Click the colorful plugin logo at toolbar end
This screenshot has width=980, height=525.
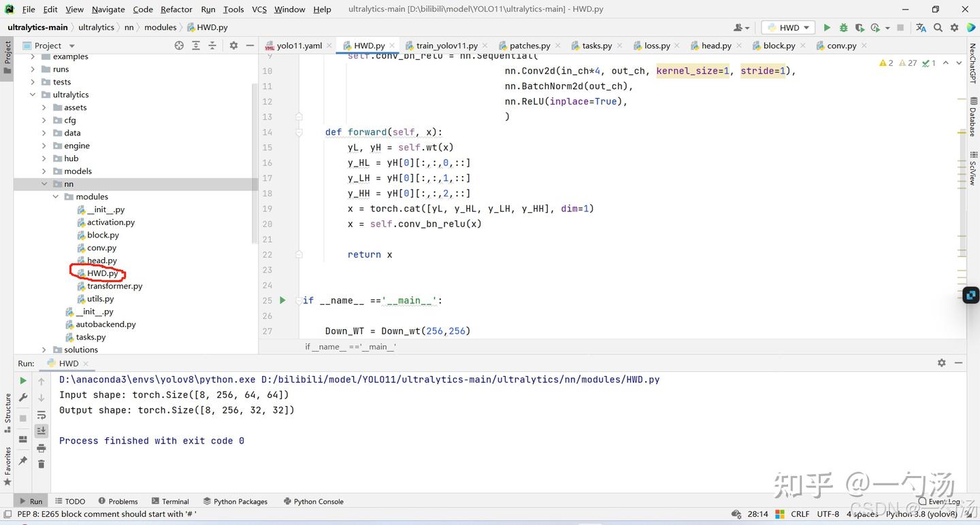[970, 27]
